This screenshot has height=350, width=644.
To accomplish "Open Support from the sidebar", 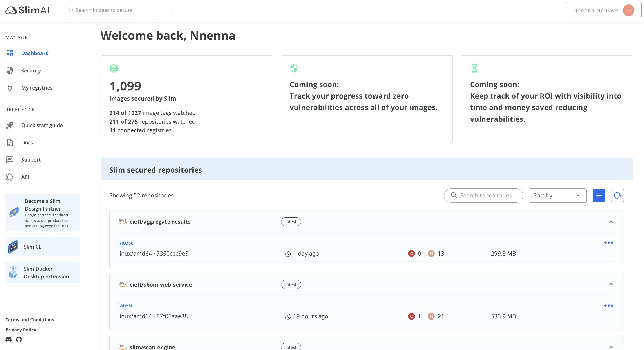I will pyautogui.click(x=31, y=160).
